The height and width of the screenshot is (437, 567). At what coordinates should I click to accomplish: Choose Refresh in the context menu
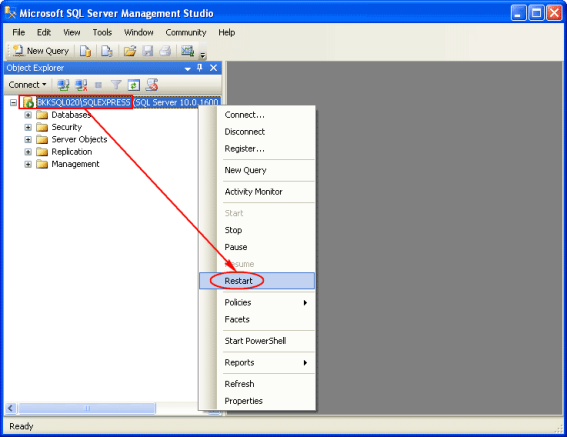(257, 384)
